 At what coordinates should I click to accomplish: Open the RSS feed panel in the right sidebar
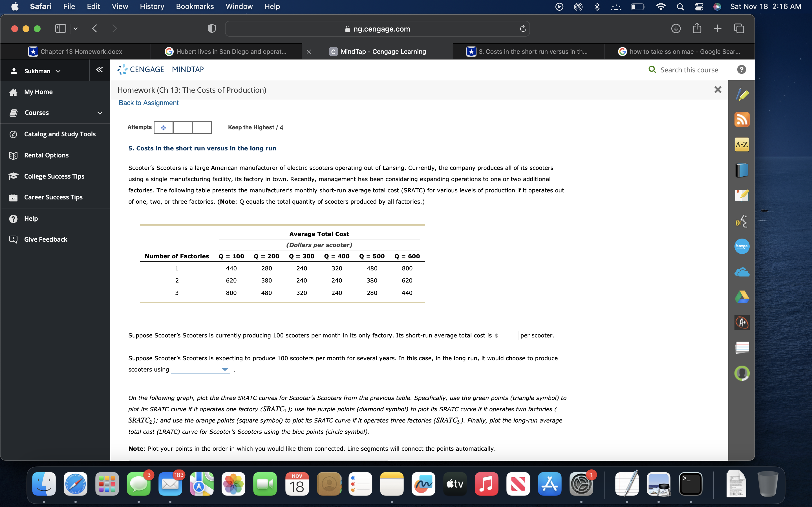click(742, 119)
